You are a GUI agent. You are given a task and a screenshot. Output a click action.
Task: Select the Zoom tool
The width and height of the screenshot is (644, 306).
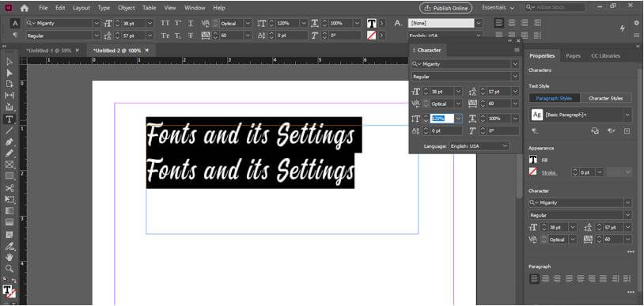9,269
